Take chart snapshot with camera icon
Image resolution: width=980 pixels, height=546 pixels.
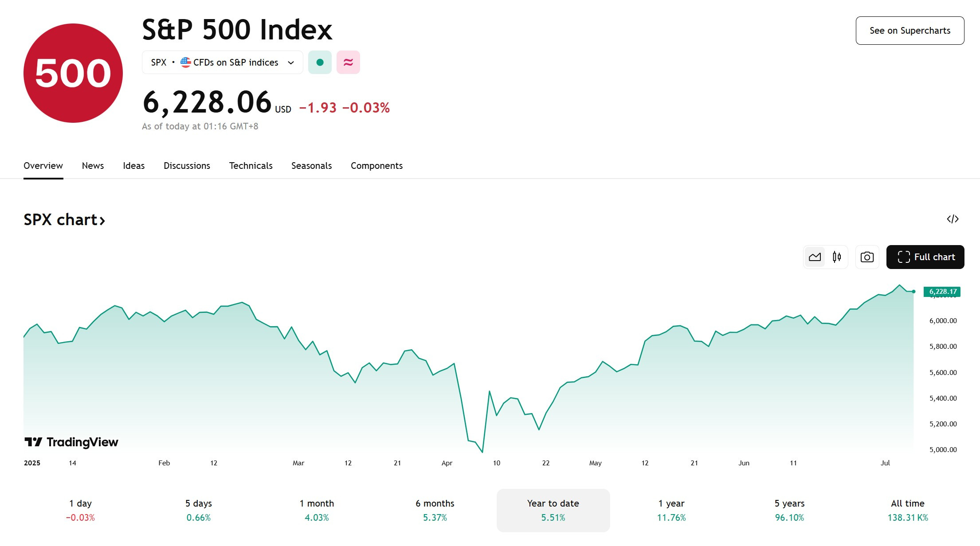click(867, 257)
